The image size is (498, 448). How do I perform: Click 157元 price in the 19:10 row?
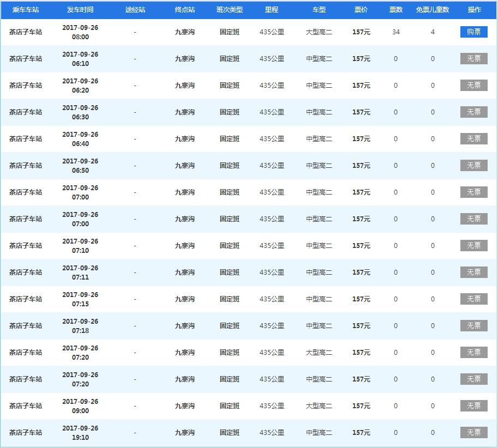click(x=361, y=432)
